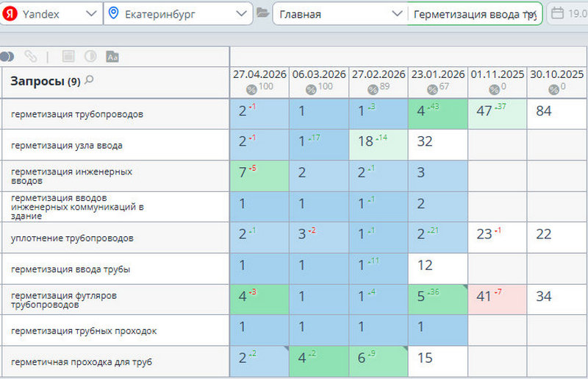Click position 5 in герметизация футляров row
This screenshot has width=588, height=379.
pos(421,297)
